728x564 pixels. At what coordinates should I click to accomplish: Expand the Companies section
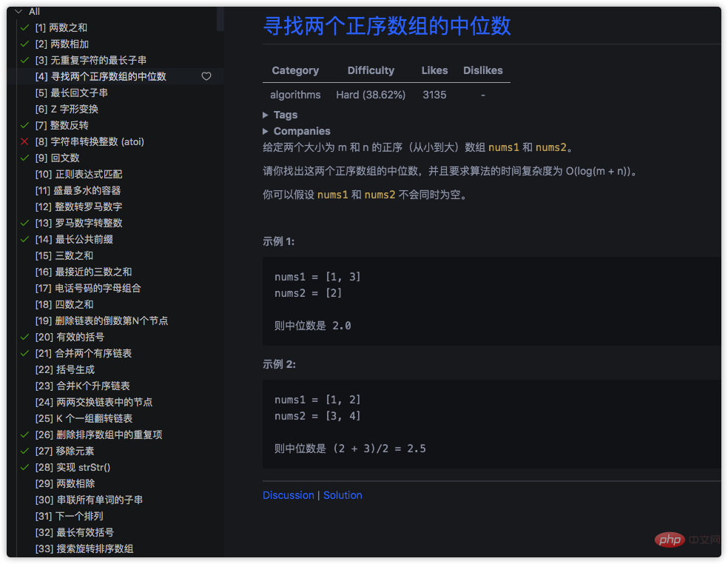266,131
